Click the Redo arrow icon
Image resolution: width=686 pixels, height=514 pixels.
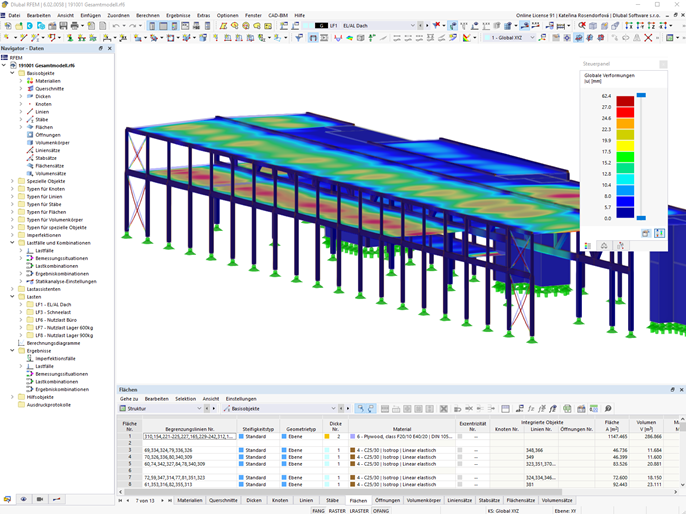133,26
